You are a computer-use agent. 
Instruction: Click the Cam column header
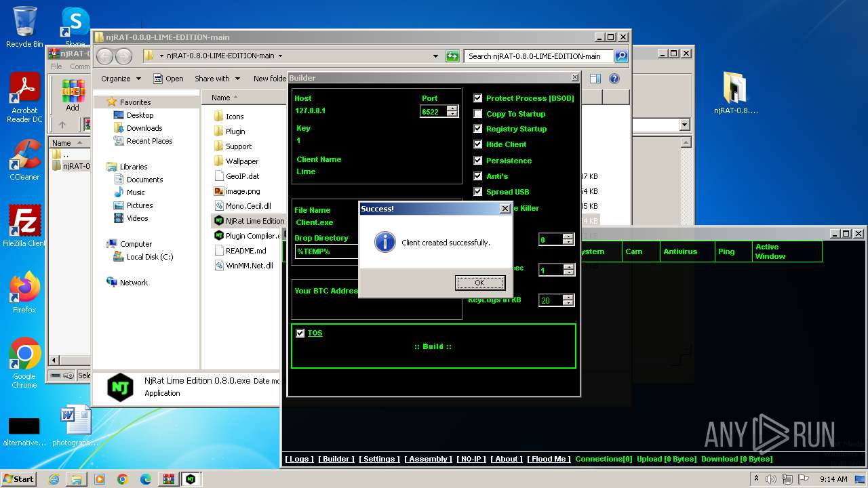tap(640, 251)
